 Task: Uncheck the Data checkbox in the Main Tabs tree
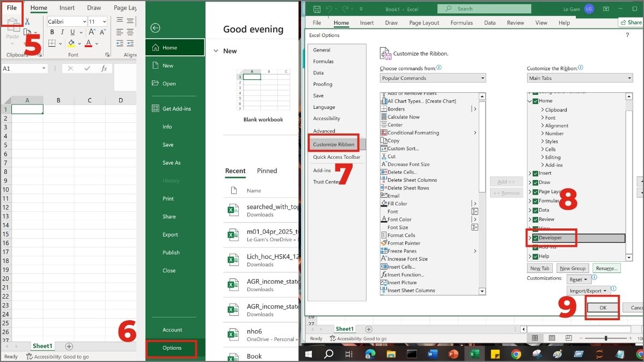536,210
